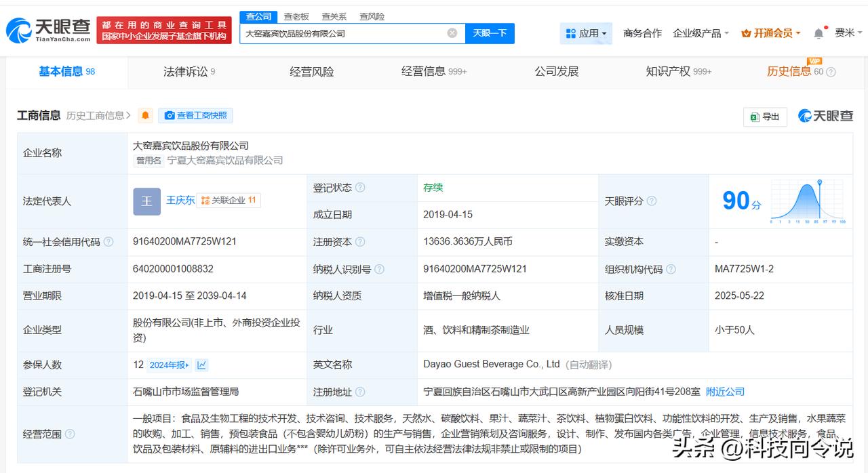Image resolution: width=868 pixels, height=473 pixels.
Task: Click former name 宁夏大窑嘉宾饮品有限公司
Action: 225,161
